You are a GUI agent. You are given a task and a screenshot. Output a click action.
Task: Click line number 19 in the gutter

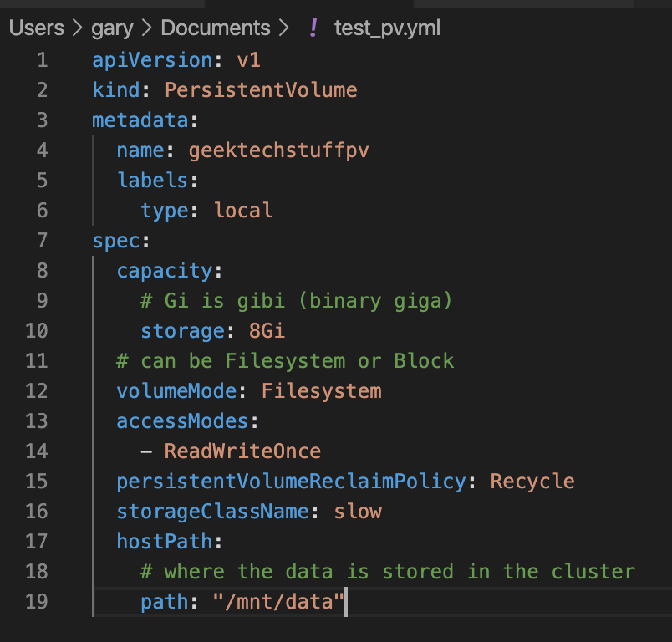coord(37,601)
